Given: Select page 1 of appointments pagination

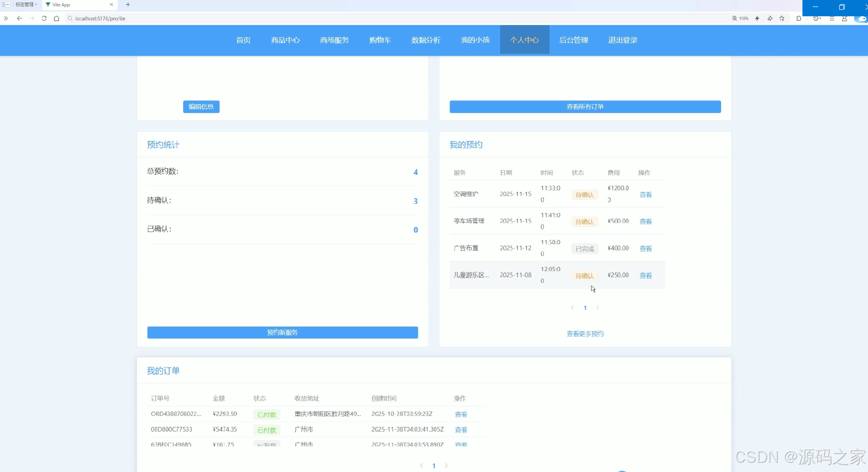Looking at the screenshot, I should (585, 308).
